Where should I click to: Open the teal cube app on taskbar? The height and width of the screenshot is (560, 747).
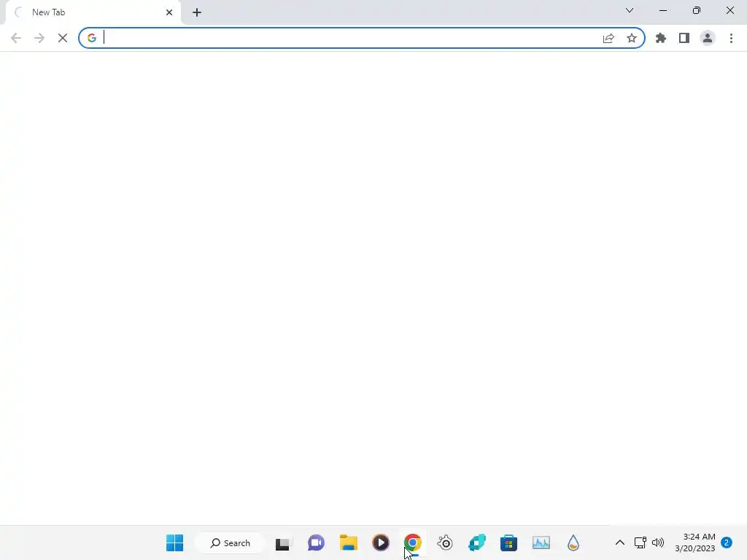[477, 542]
